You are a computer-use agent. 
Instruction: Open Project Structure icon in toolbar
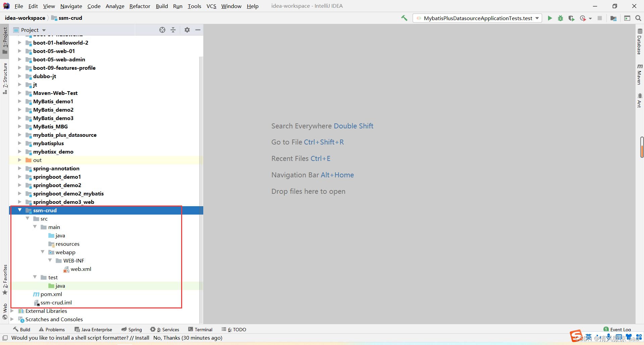613,18
